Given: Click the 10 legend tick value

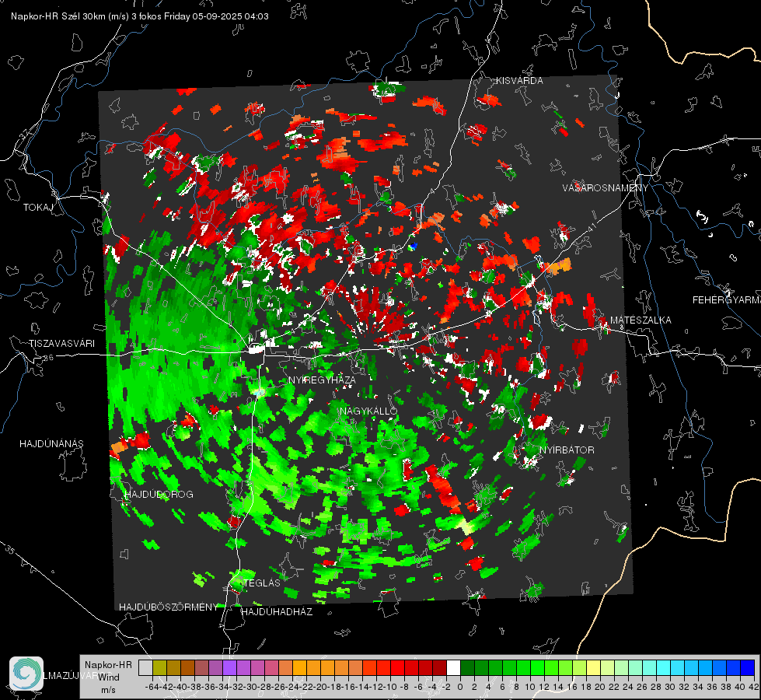Looking at the screenshot, I should pos(530,687).
